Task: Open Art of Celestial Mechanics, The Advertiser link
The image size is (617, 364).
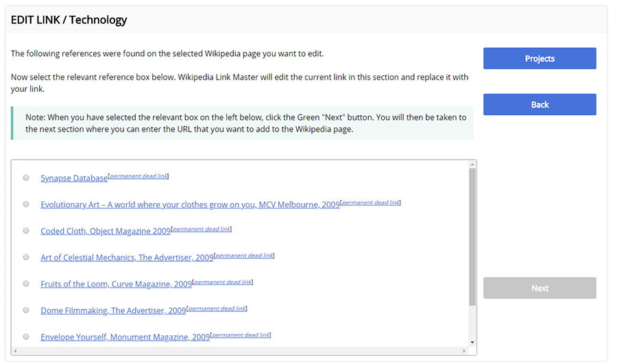Action: pos(127,258)
